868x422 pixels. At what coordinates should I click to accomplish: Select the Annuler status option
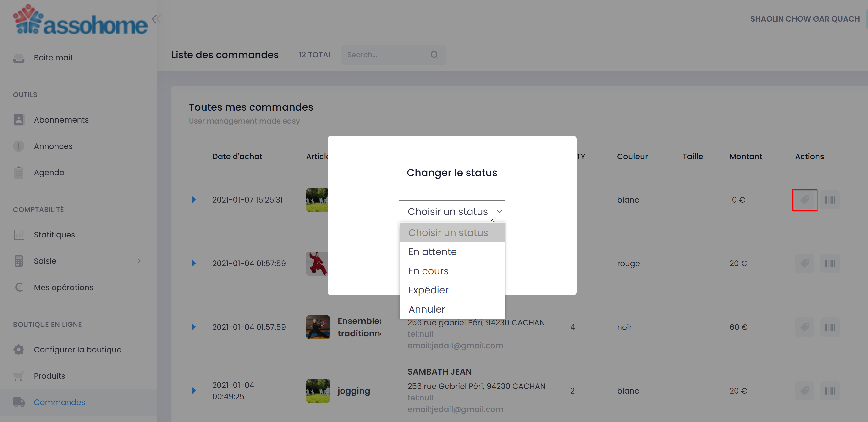[x=427, y=309]
